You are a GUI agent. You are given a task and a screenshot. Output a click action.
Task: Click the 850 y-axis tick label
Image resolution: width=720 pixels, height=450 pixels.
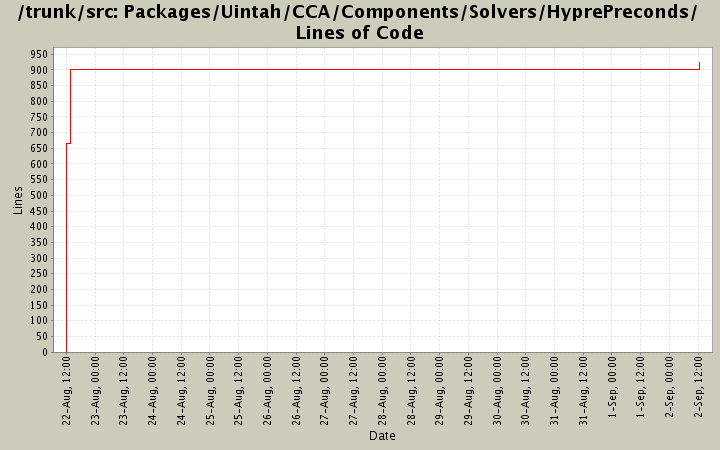pos(39,85)
